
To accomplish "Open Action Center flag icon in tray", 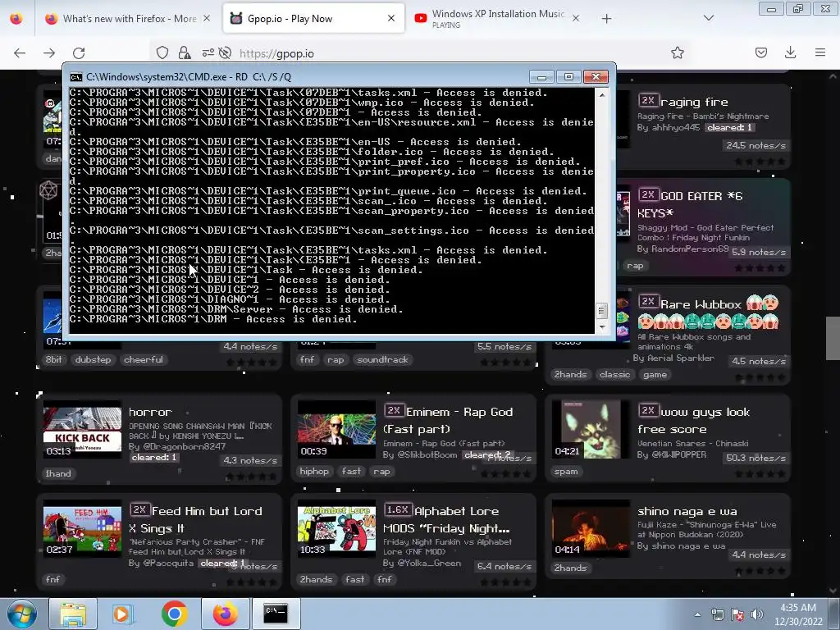I will point(737,615).
